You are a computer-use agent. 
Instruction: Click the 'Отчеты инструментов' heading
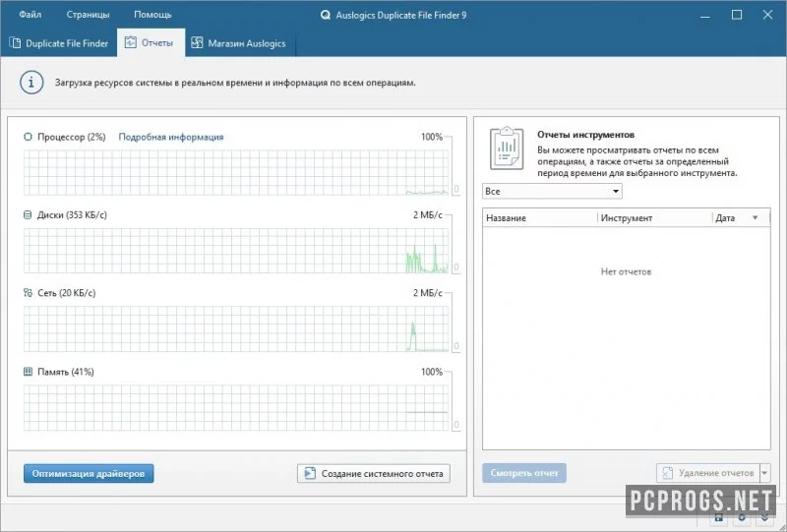pos(585,135)
